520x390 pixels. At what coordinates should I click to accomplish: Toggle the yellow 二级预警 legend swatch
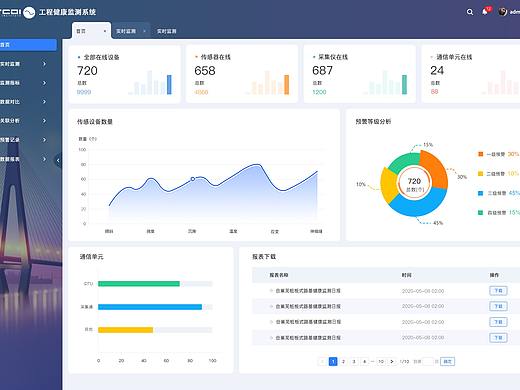[480, 173]
